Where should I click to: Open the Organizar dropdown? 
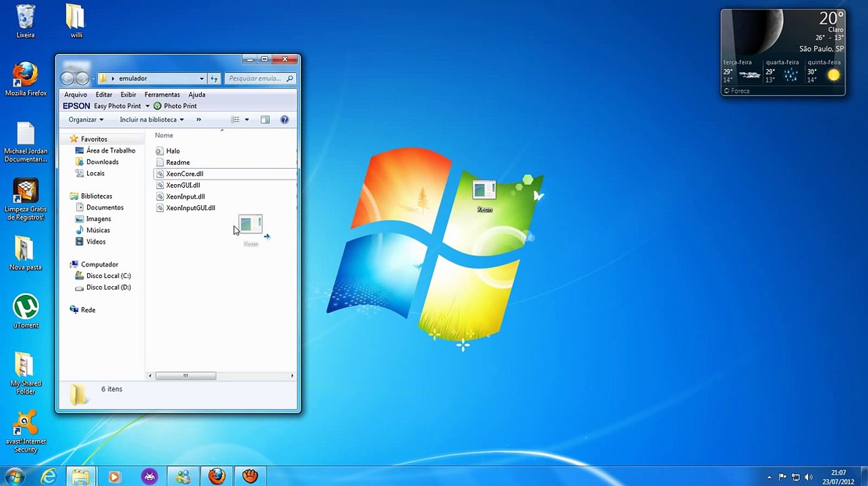coord(86,119)
